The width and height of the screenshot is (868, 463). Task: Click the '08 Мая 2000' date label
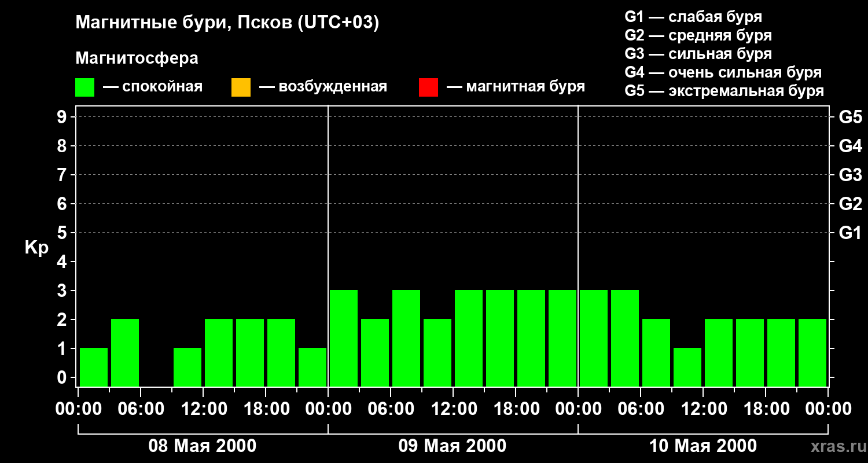pos(203,446)
